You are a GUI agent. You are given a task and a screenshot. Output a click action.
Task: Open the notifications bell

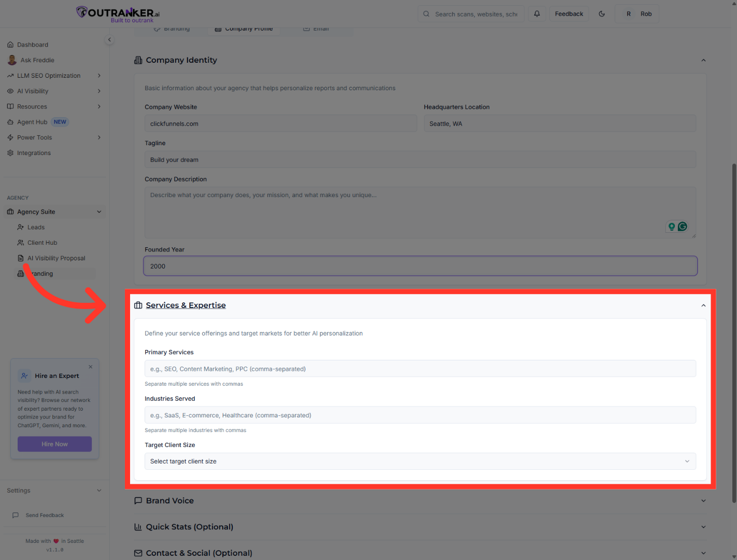pyautogui.click(x=537, y=14)
